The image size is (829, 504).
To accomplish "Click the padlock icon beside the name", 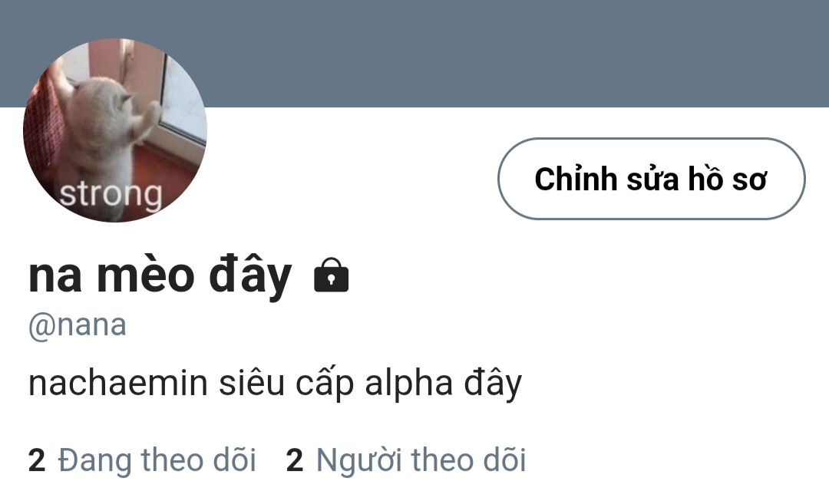I will [332, 275].
